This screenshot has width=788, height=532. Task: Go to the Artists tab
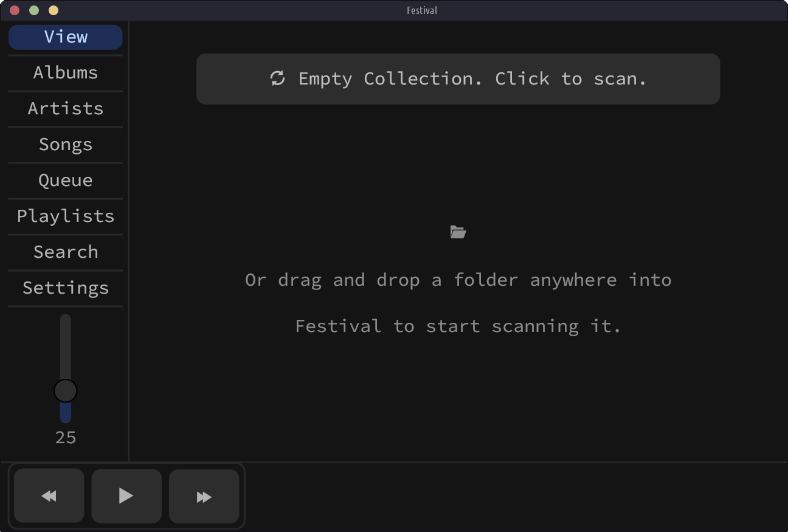pos(66,109)
